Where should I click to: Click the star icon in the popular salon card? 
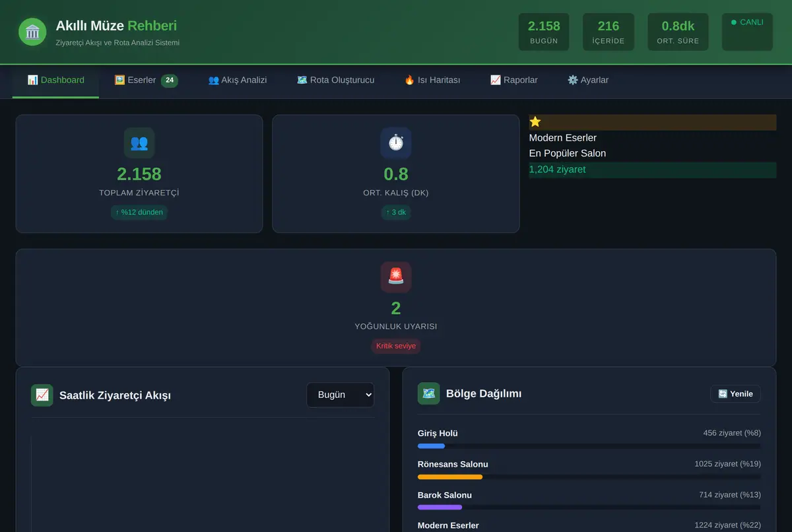[x=535, y=121]
